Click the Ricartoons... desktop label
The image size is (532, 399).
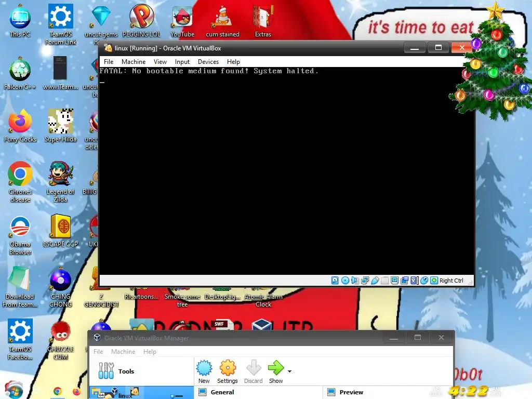point(141,297)
